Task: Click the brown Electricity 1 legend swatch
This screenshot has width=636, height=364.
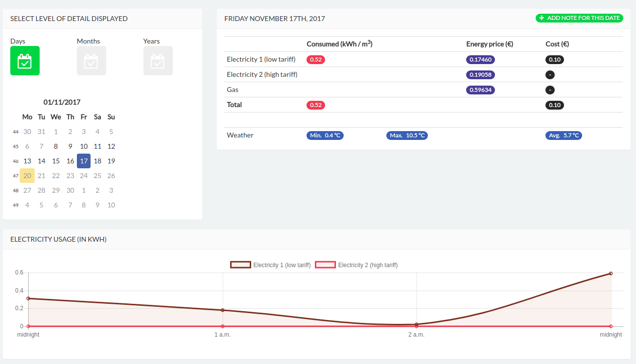Action: (x=240, y=265)
